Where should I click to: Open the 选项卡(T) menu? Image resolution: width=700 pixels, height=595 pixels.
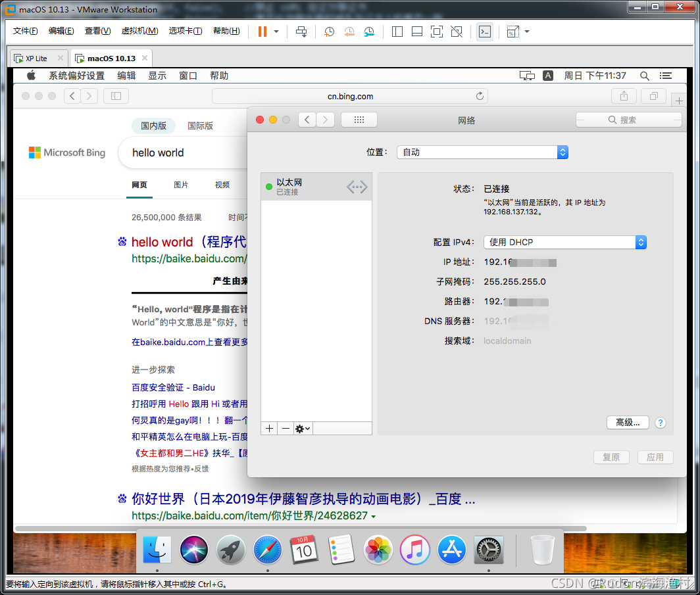point(186,31)
